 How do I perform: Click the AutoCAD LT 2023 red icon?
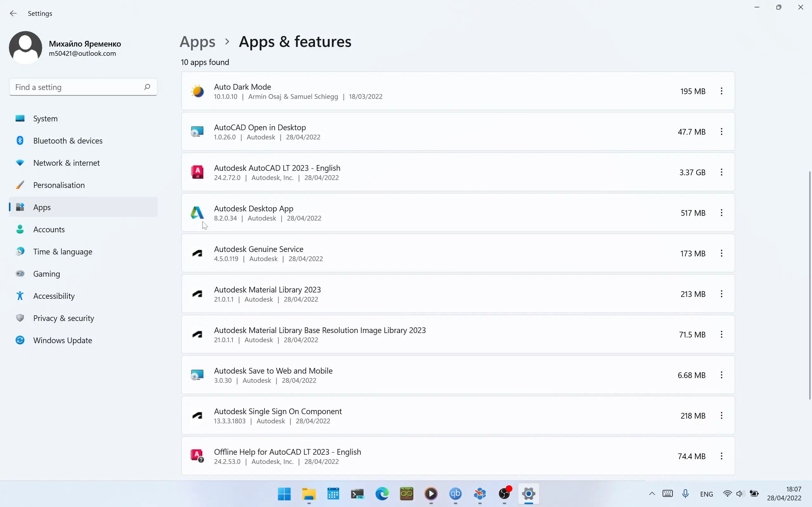[x=197, y=172]
